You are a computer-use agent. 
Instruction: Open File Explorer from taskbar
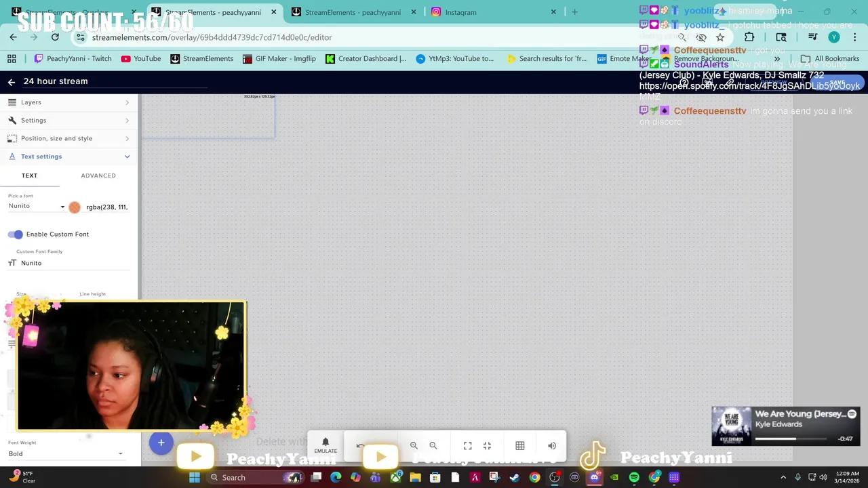tap(415, 478)
